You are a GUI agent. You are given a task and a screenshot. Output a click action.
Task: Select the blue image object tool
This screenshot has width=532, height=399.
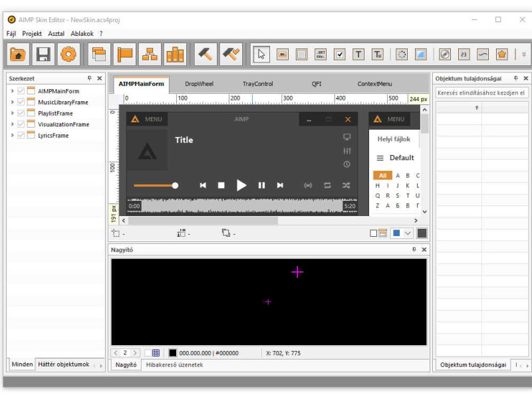(421, 55)
